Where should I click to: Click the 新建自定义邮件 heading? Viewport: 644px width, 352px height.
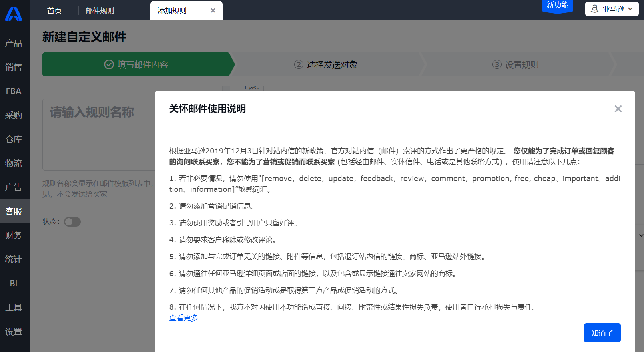[84, 37]
